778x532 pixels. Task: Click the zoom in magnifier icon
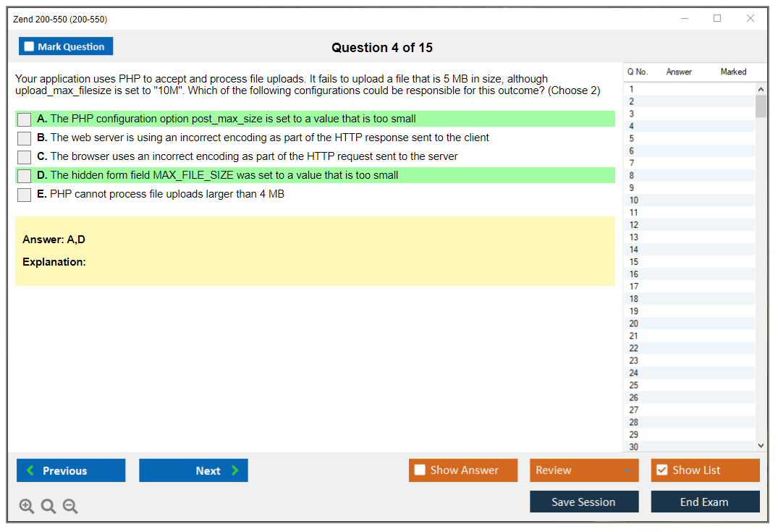tap(27, 506)
